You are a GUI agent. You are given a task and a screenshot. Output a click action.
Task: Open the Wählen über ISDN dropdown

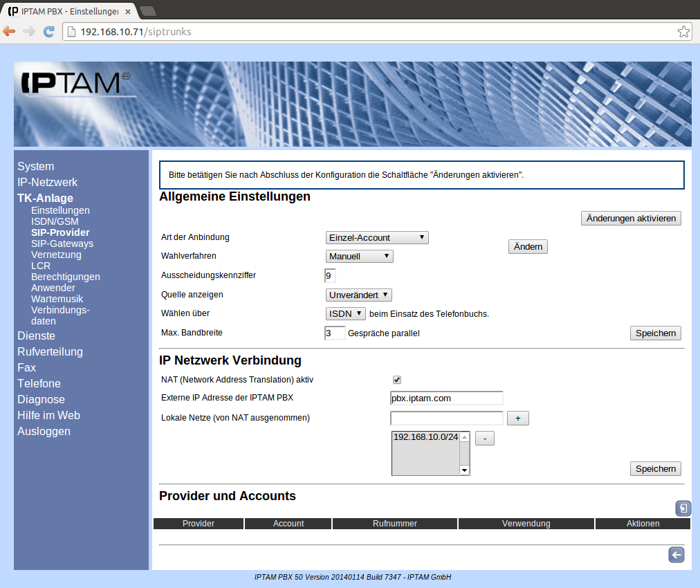345,314
